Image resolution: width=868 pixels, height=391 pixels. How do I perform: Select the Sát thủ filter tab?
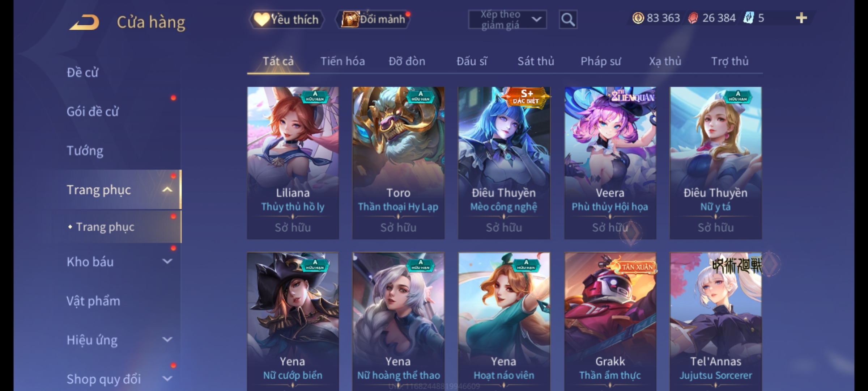(536, 61)
